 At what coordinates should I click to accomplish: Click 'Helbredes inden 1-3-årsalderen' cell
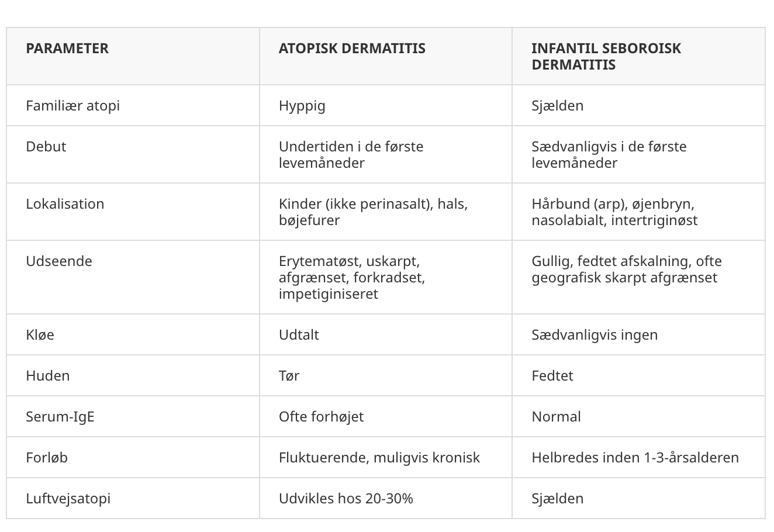pos(635,457)
